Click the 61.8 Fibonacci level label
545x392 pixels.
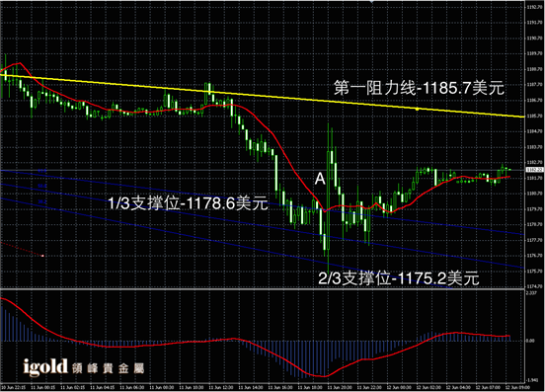pos(42,171)
